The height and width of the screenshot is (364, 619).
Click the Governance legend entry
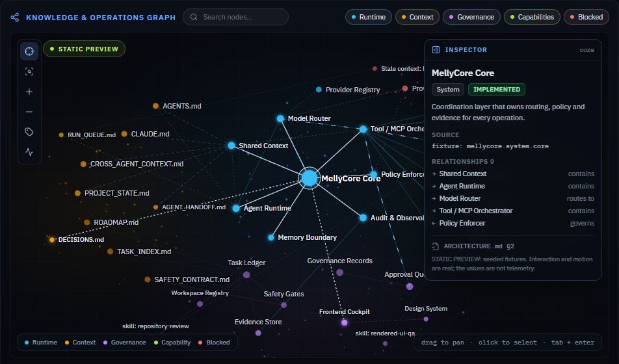click(125, 343)
